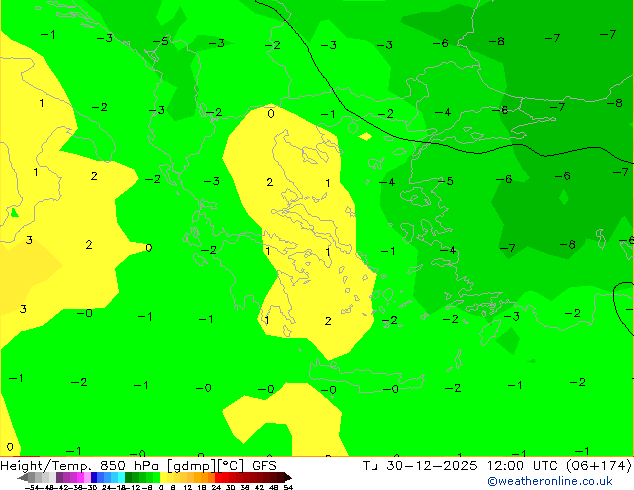This screenshot has height=490, width=634.
Task: Select the '12:00 UTC' time text
Action: 524,466
